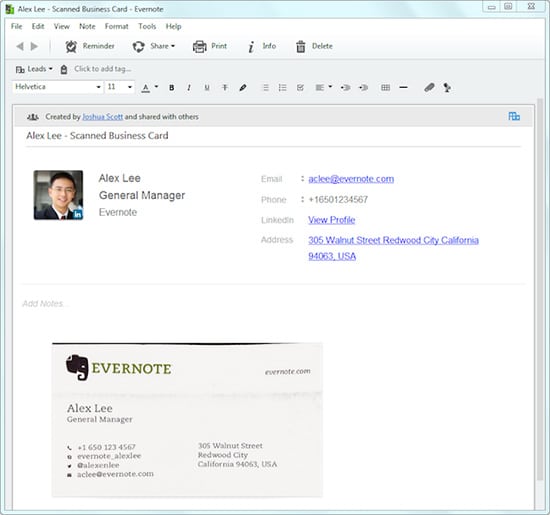Open the Leads notebook dropdown
Viewport: 550px width, 515px height.
pos(34,69)
